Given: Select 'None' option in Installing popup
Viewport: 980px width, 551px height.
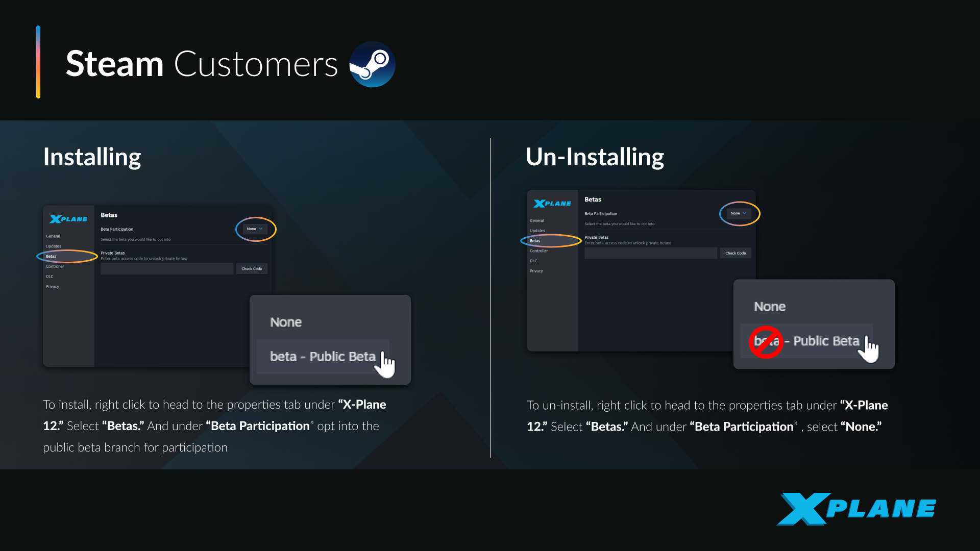Looking at the screenshot, I should (286, 322).
